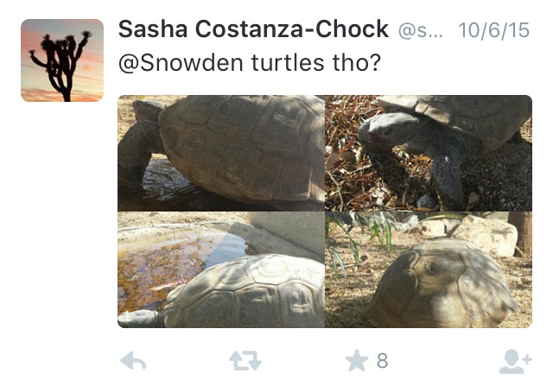This screenshot has width=553, height=392.
Task: Open the bottom-right tortoise shell photo
Action: tap(429, 270)
